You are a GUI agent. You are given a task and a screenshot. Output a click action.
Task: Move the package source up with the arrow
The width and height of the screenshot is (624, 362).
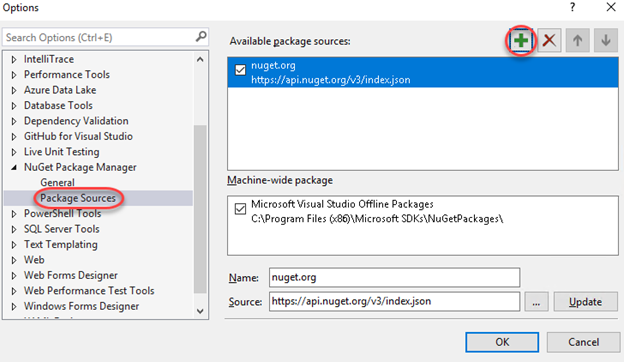point(577,40)
